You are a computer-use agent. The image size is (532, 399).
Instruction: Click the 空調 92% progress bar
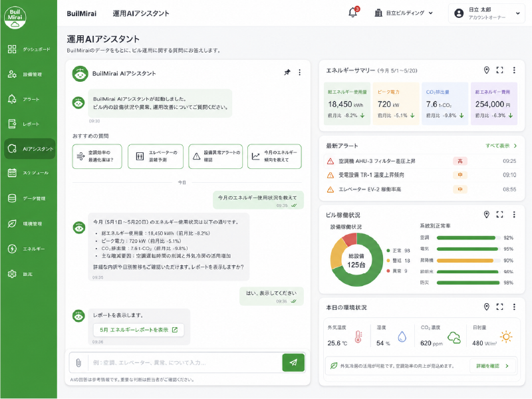pos(468,237)
